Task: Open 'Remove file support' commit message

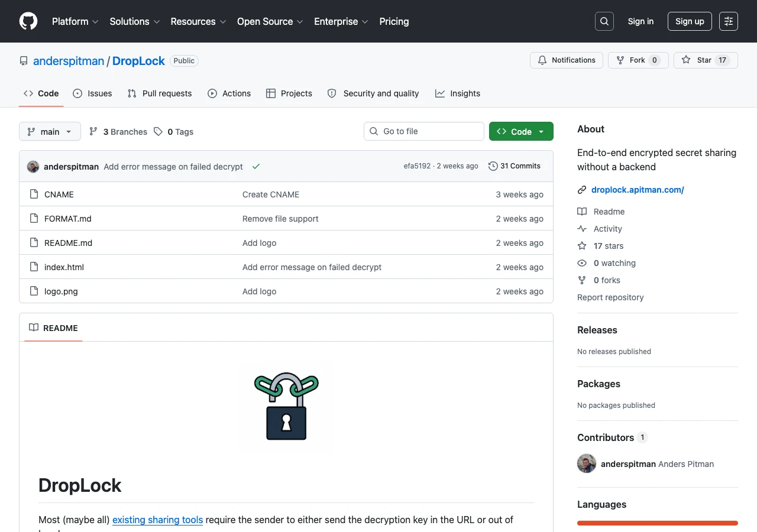Action: point(280,219)
